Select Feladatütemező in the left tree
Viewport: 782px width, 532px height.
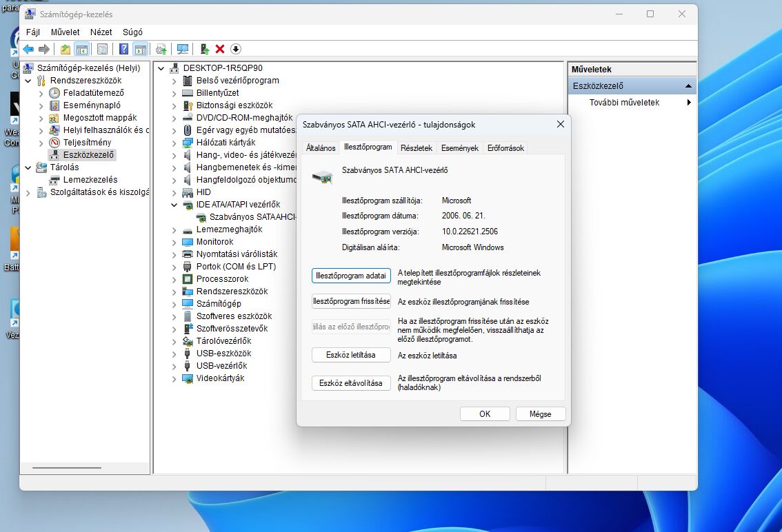point(93,93)
